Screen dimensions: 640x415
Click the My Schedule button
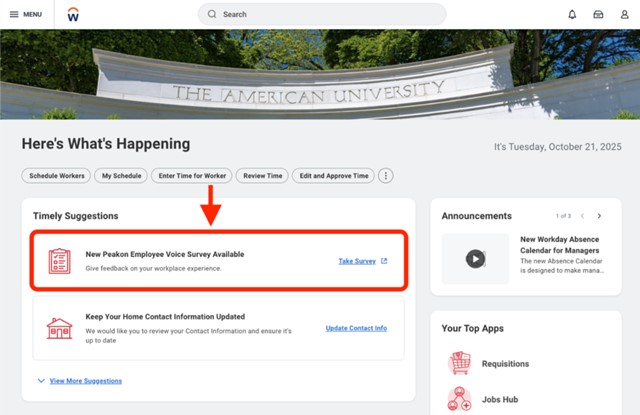pos(121,176)
